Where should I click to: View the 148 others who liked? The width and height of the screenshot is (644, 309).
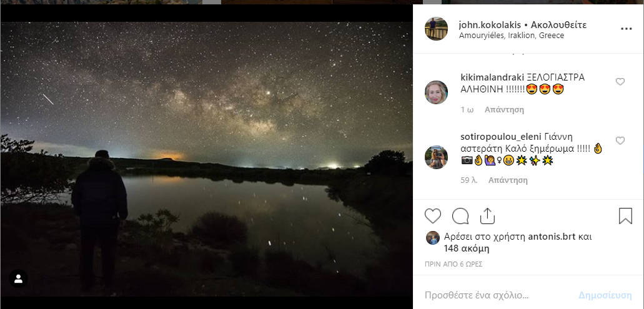466,248
